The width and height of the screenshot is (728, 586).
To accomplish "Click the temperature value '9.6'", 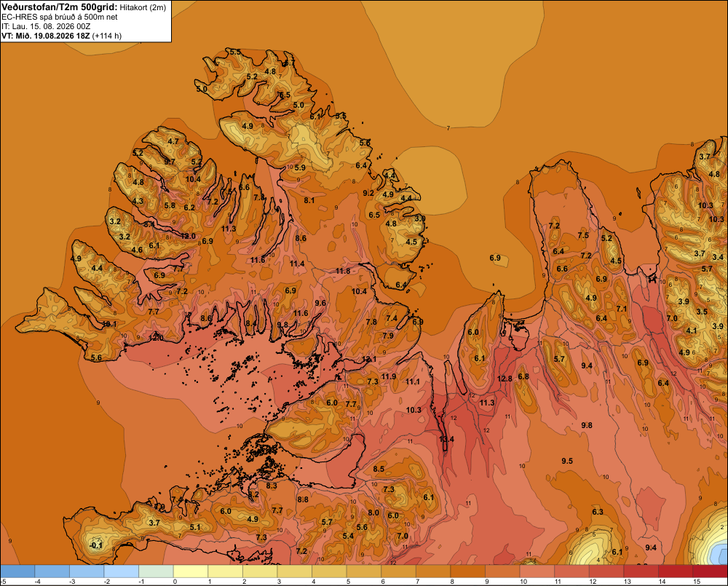I will pyautogui.click(x=320, y=303).
